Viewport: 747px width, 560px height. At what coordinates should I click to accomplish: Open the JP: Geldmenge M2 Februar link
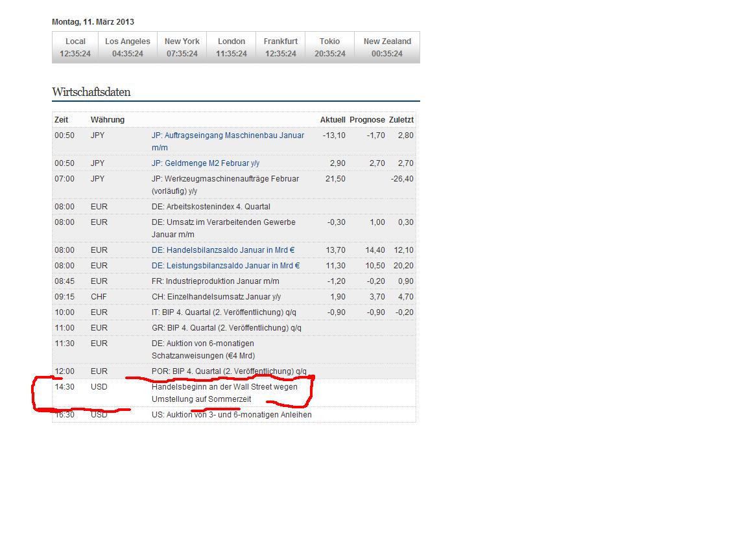206,163
